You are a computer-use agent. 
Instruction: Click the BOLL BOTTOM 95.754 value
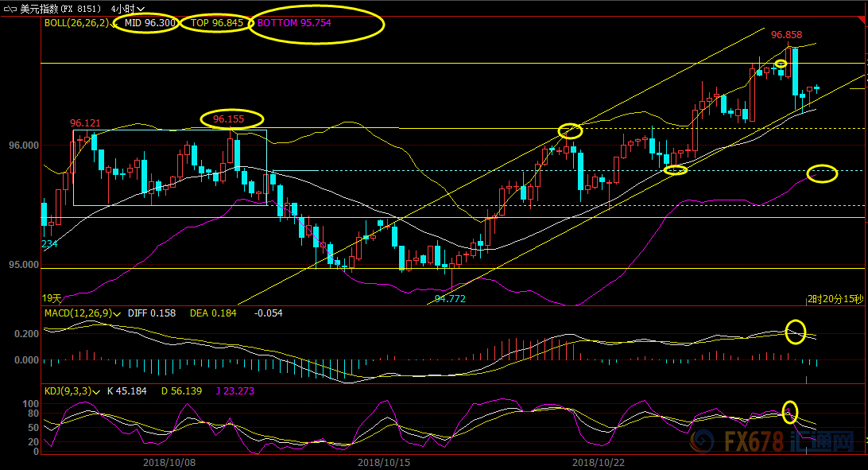pyautogui.click(x=294, y=23)
